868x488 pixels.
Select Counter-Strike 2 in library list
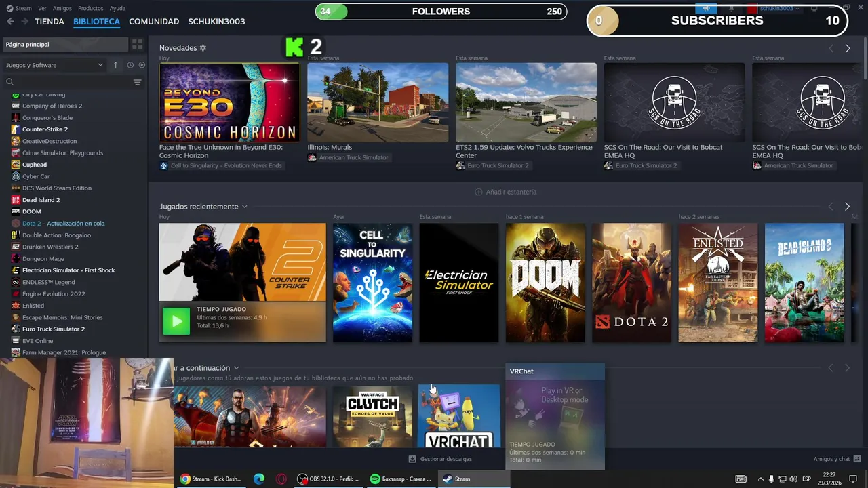(45, 129)
